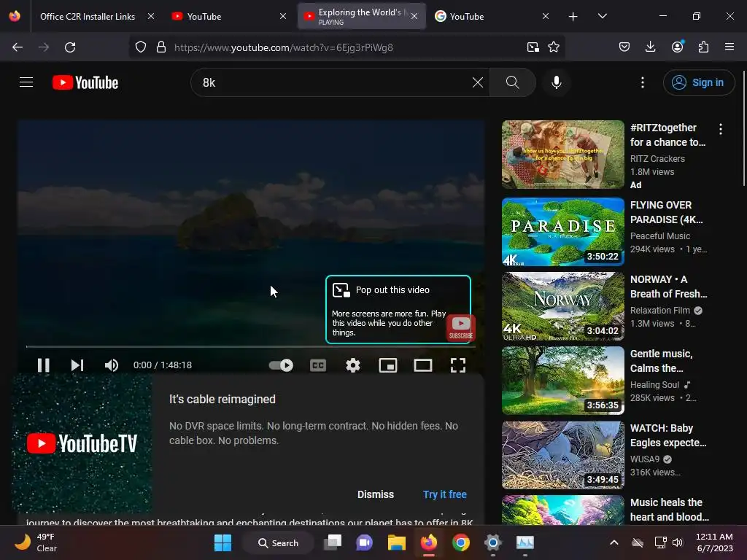Screen dimensions: 747x560
Task: Mute the video volume
Action: [x=112, y=365]
